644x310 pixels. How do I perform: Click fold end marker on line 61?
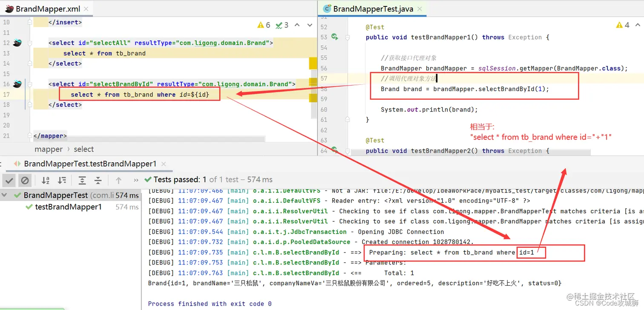pos(347,120)
